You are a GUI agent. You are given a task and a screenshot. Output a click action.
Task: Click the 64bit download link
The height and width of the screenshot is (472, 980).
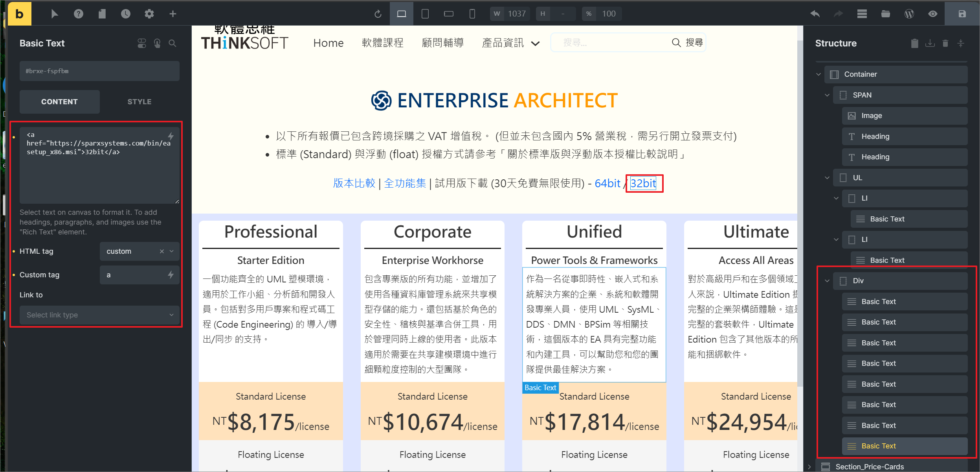click(607, 183)
